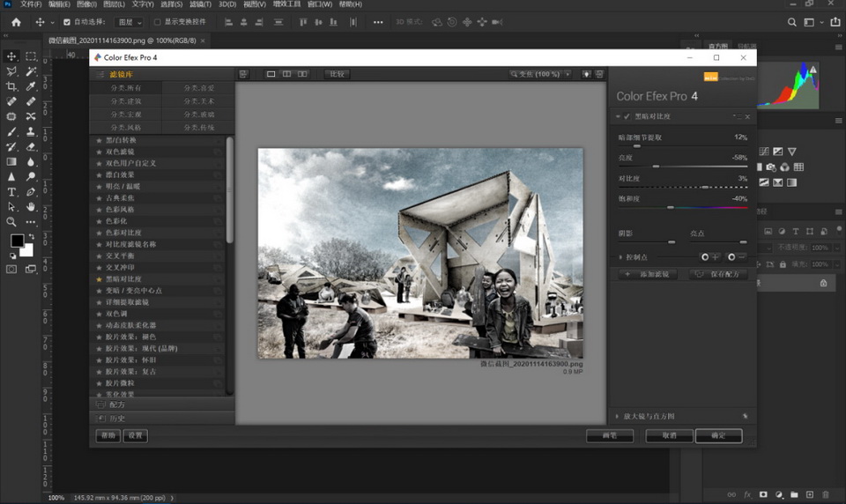846x504 pixels.
Task: Click the minus control point icon
Action: click(x=737, y=257)
